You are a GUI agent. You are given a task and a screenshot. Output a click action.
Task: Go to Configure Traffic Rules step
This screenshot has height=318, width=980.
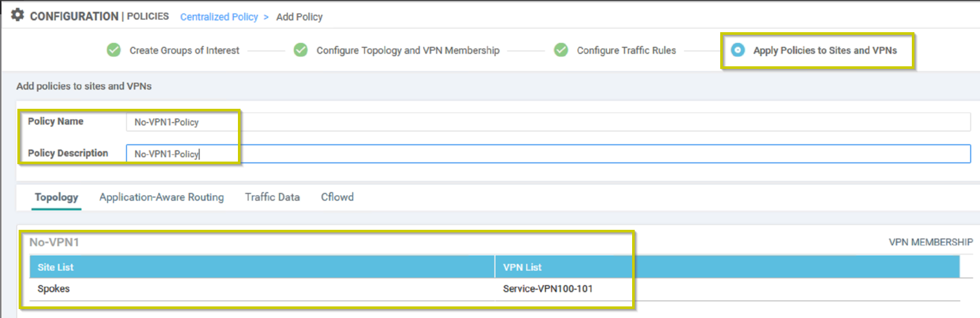pyautogui.click(x=626, y=50)
